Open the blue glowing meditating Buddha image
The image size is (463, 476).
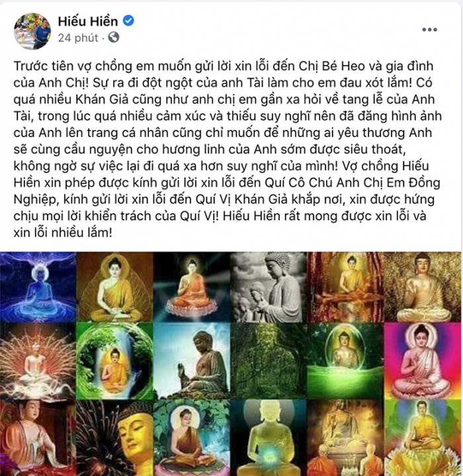coord(38,287)
